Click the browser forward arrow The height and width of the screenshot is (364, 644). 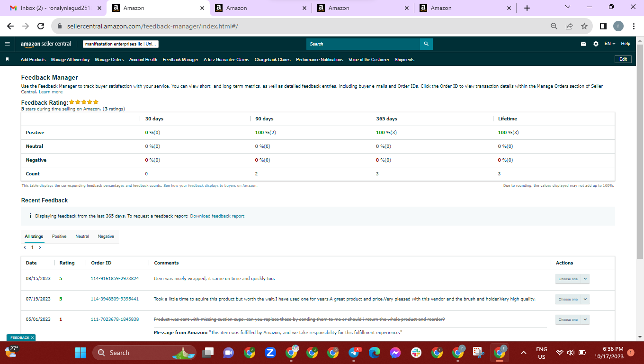26,26
